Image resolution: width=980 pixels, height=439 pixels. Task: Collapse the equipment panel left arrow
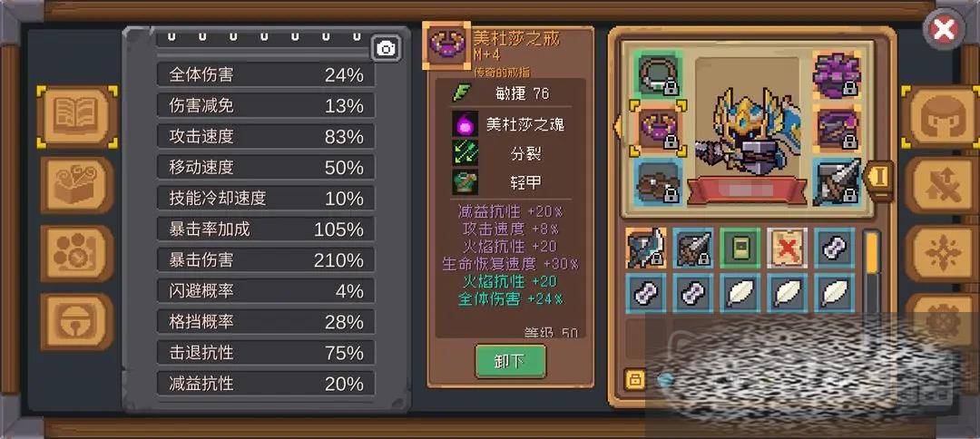click(x=618, y=125)
